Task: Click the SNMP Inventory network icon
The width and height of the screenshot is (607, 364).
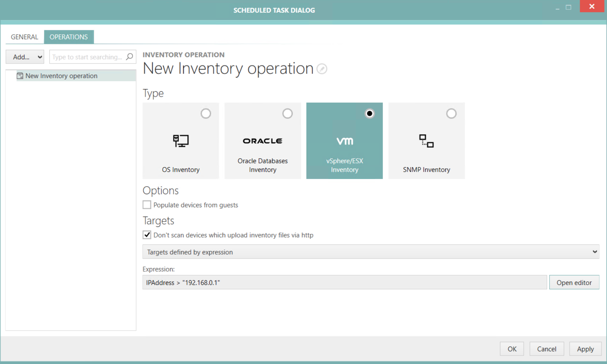Action: 426,142
